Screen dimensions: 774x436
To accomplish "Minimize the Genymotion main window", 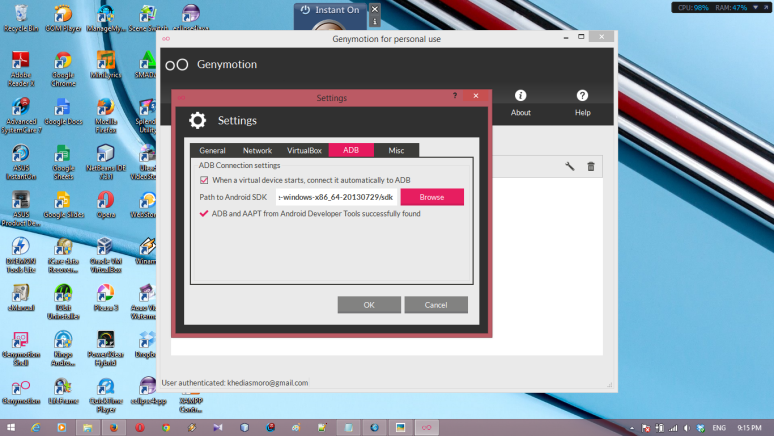I will pyautogui.click(x=566, y=37).
